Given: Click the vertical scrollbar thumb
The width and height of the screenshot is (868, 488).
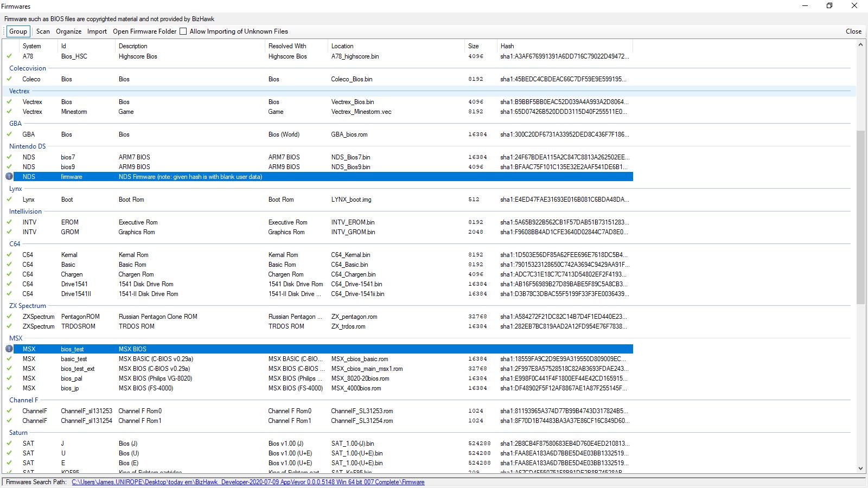Looking at the screenshot, I should [860, 217].
